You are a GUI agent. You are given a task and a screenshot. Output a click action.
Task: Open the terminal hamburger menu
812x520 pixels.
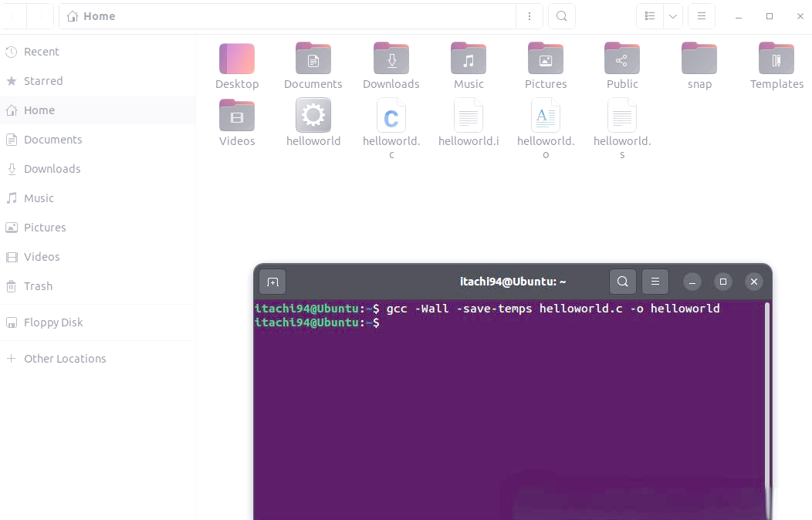point(655,282)
